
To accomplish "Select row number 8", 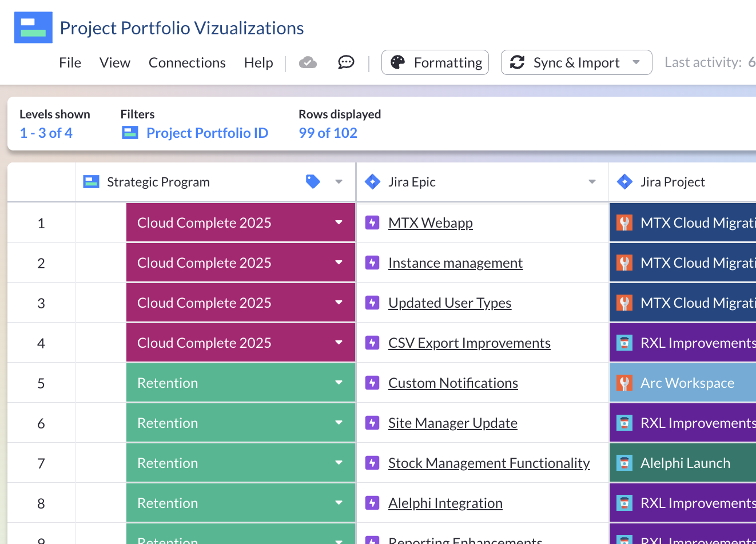I will (41, 503).
